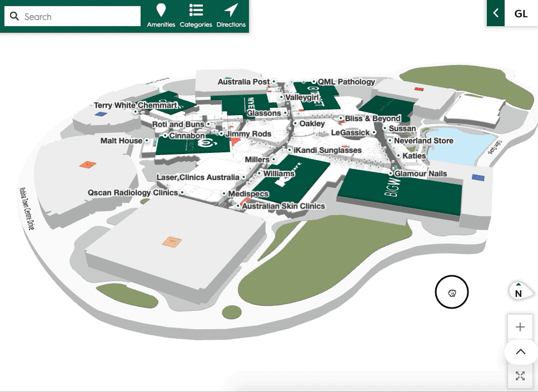Select the Malt House label

tap(121, 140)
